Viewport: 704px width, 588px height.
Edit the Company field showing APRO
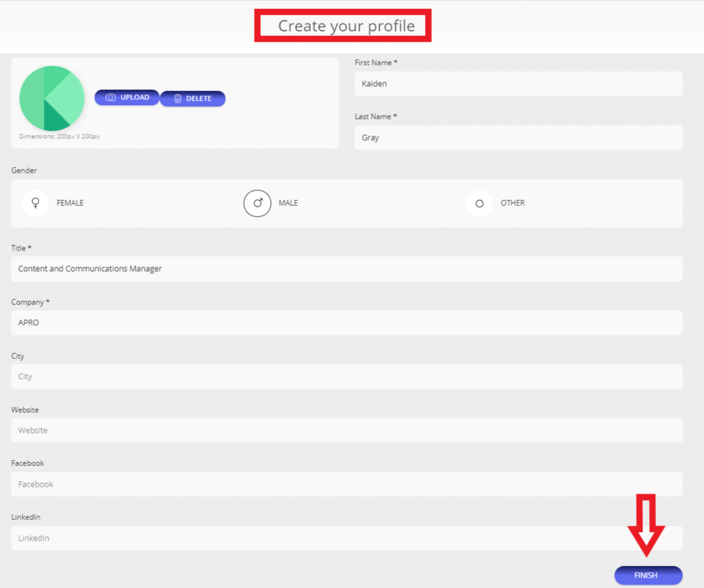pyautogui.click(x=347, y=323)
